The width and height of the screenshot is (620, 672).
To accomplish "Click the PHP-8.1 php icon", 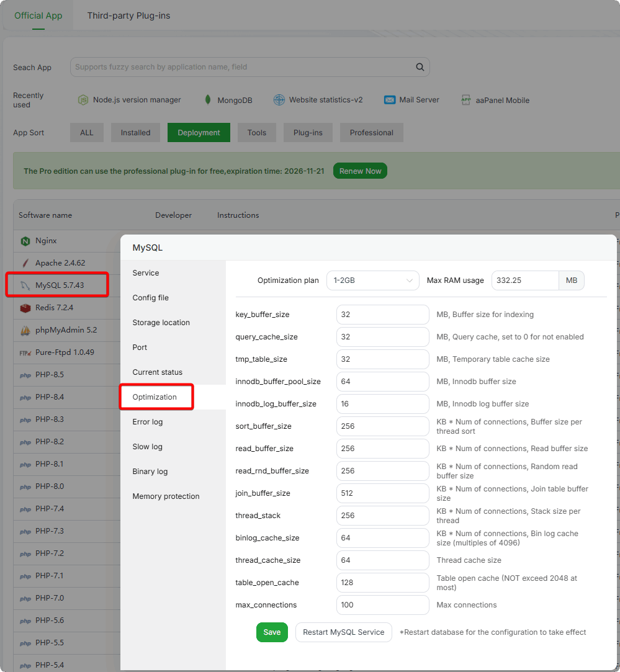I will pyautogui.click(x=25, y=464).
